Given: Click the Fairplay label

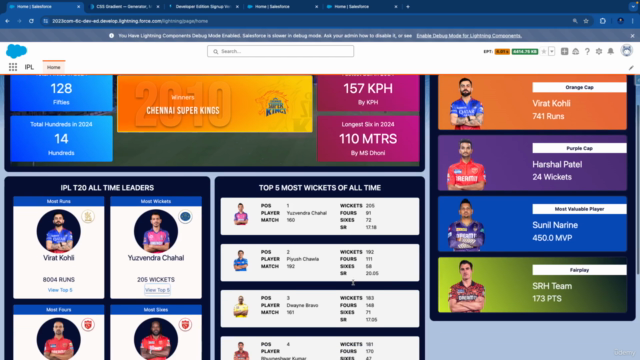Looking at the screenshot, I should tap(579, 270).
